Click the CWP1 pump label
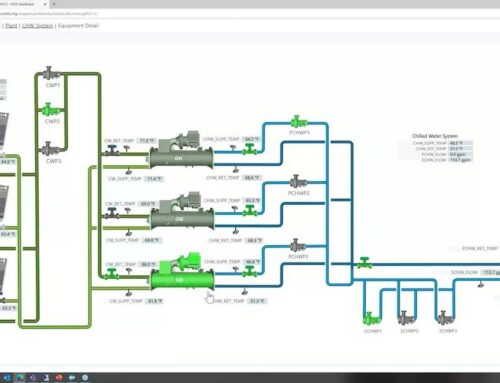Screen dimensions: 500x383 point(53,85)
